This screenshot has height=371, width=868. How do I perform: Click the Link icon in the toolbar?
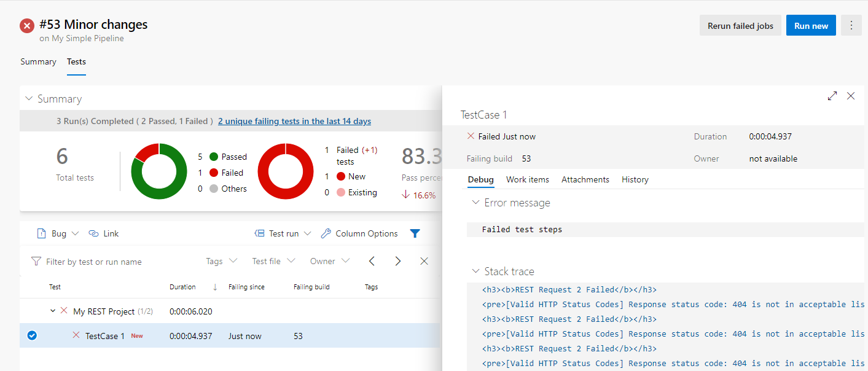[x=95, y=233]
